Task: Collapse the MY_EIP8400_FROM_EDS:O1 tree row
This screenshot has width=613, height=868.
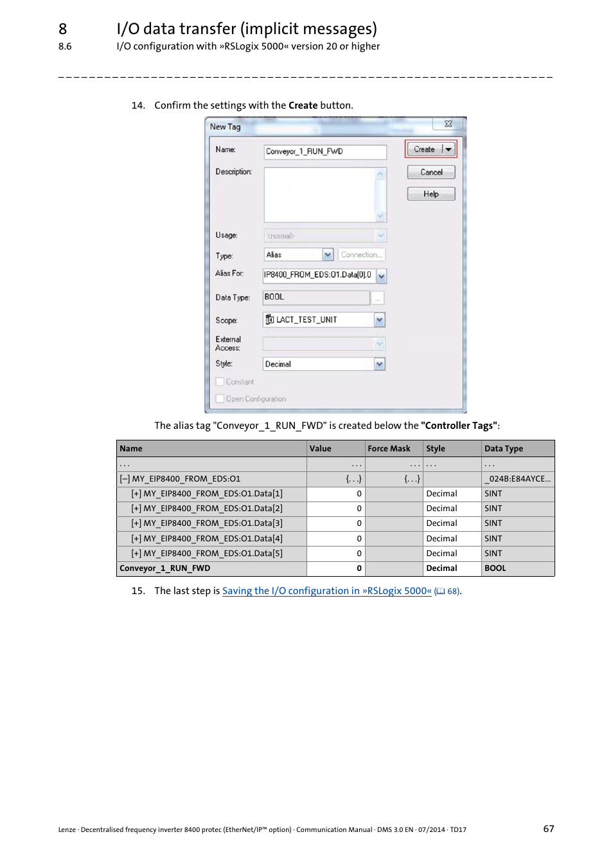Action: click(125, 479)
